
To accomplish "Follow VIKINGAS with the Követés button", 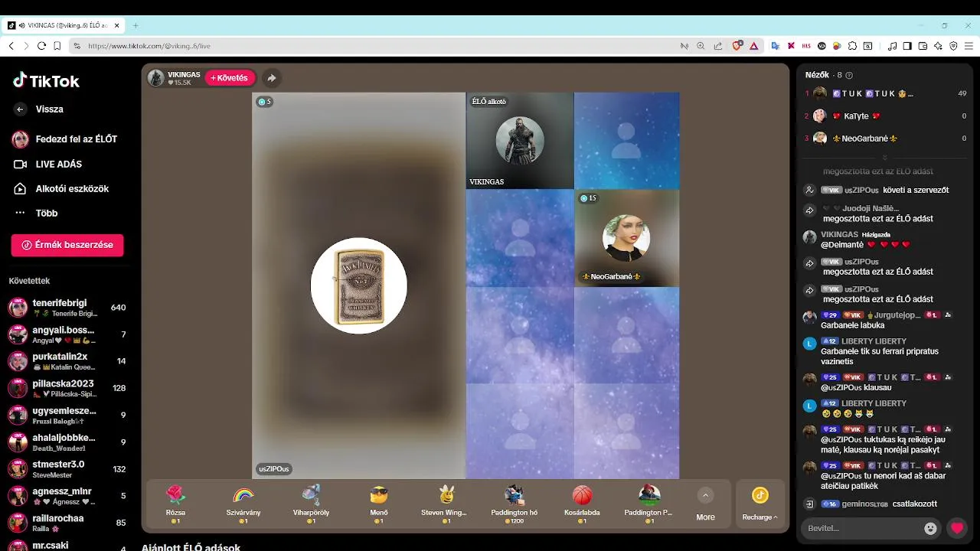I will point(230,78).
